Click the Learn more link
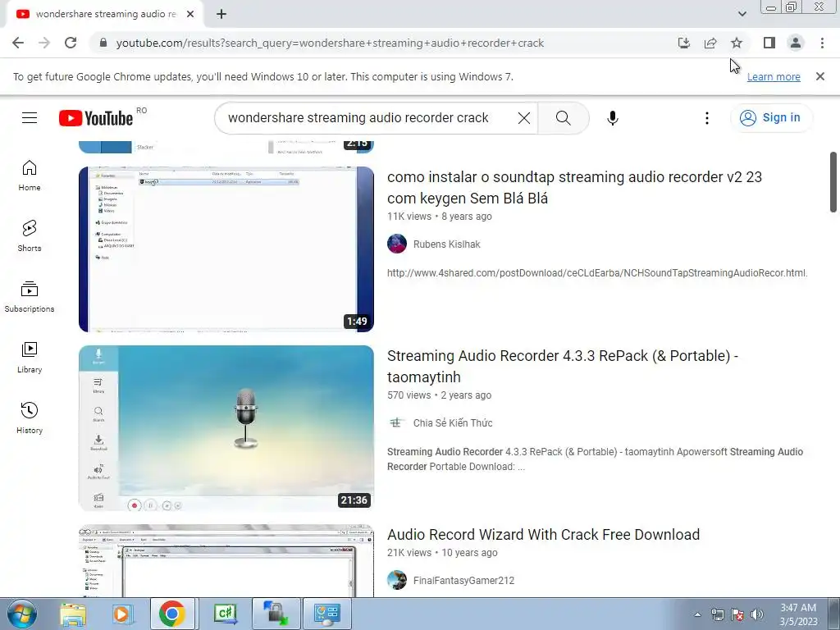This screenshot has width=840, height=630. (x=774, y=76)
